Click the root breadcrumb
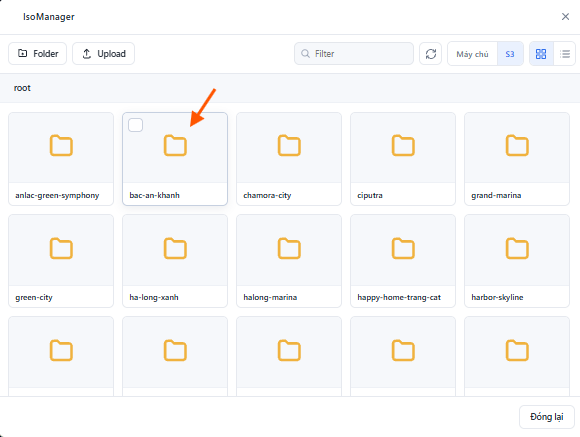 (x=22, y=88)
